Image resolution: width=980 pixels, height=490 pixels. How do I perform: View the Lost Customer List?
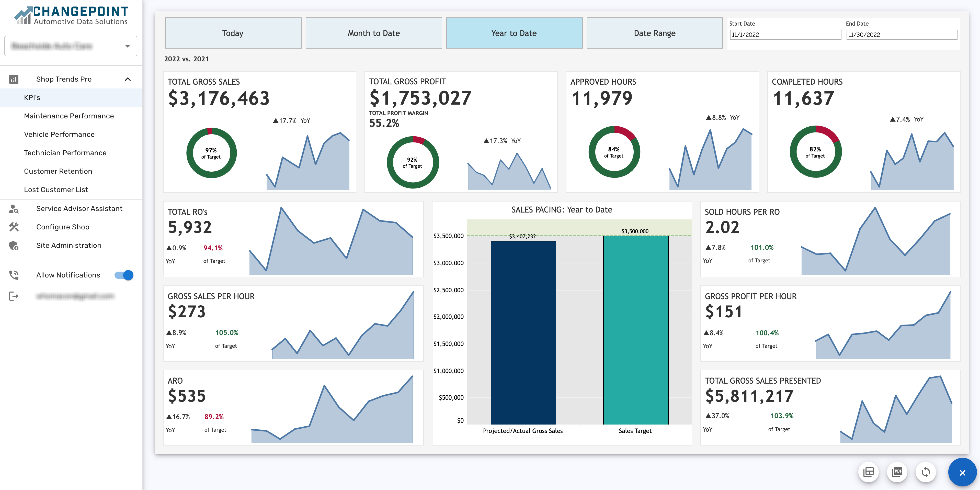pos(56,189)
